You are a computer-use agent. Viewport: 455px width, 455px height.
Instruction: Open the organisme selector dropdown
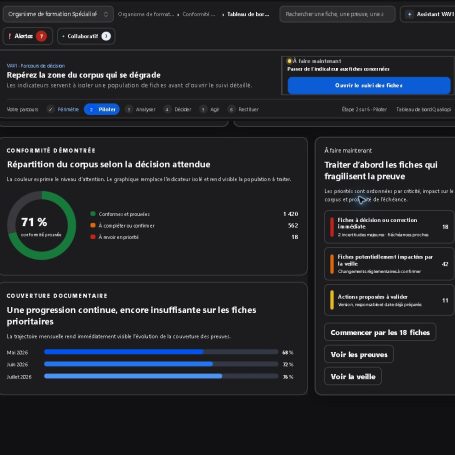tap(58, 14)
